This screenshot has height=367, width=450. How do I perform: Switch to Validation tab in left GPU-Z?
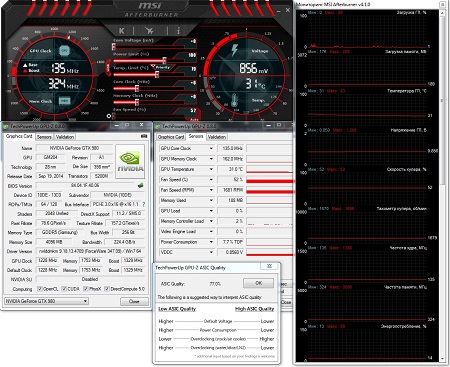coord(65,137)
